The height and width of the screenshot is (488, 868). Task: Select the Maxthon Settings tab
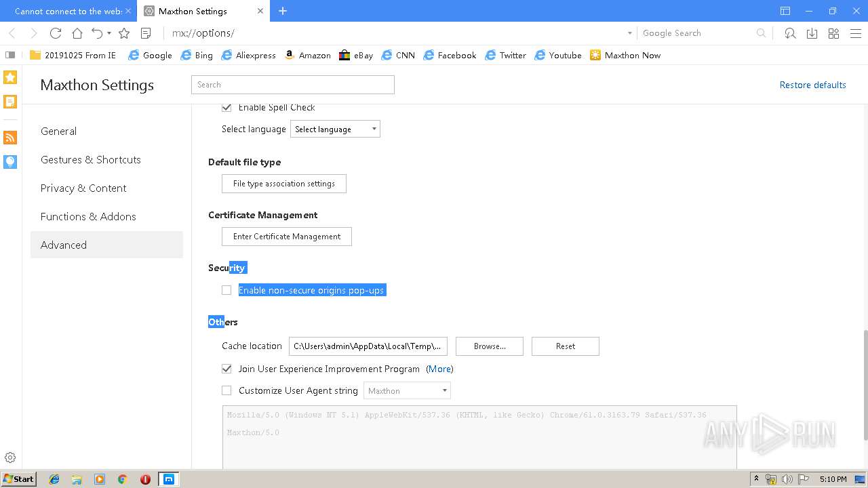point(203,11)
